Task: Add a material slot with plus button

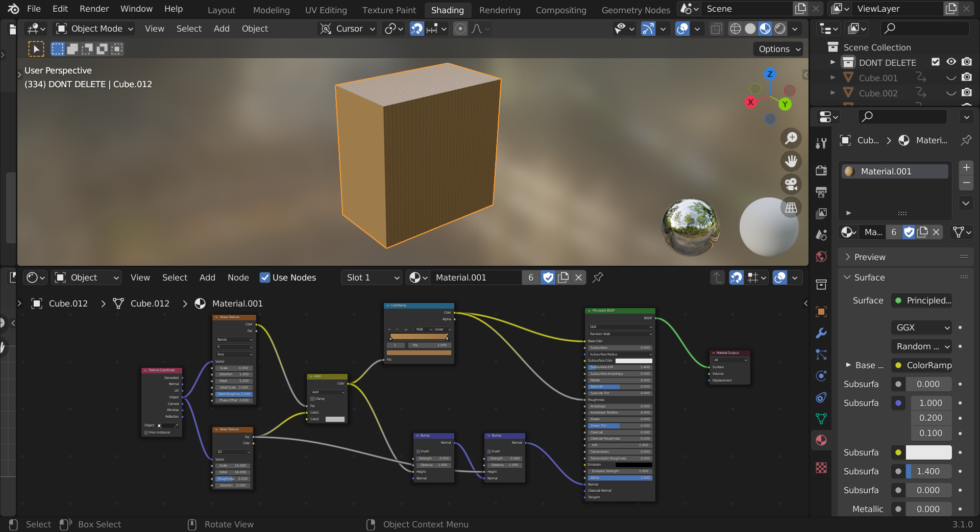Action: click(966, 167)
